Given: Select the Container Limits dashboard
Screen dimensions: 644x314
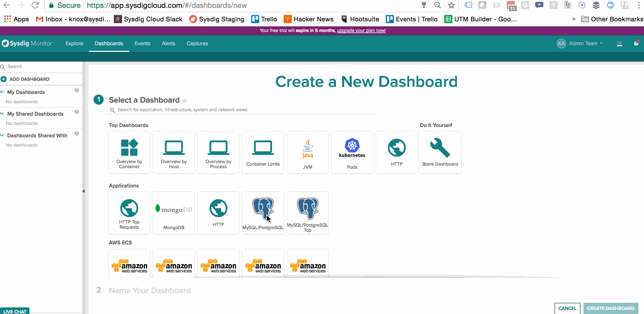Looking at the screenshot, I should pos(263,152).
